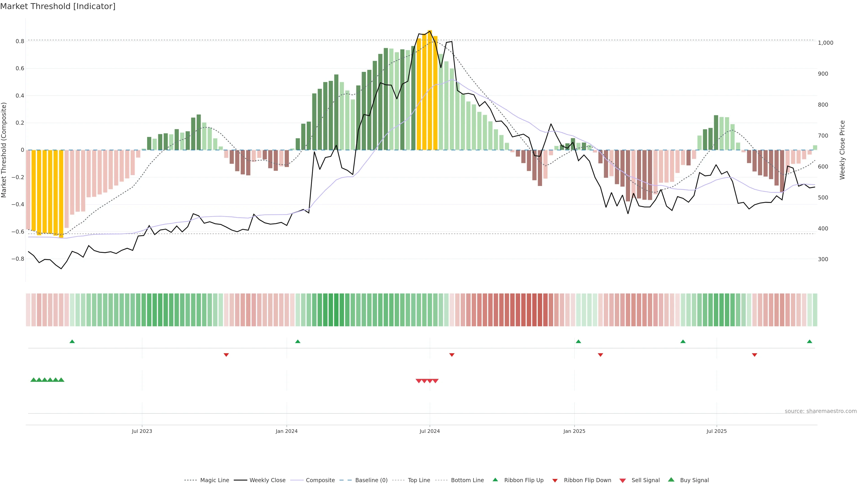This screenshot has height=488, width=868.
Task: Click the sharemaestro.com source text
Action: [x=821, y=411]
